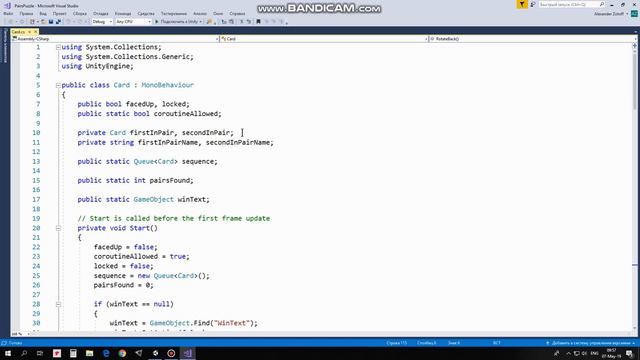
Task: Open the Assembly-CSharp project dropdown
Action: click(x=115, y=39)
